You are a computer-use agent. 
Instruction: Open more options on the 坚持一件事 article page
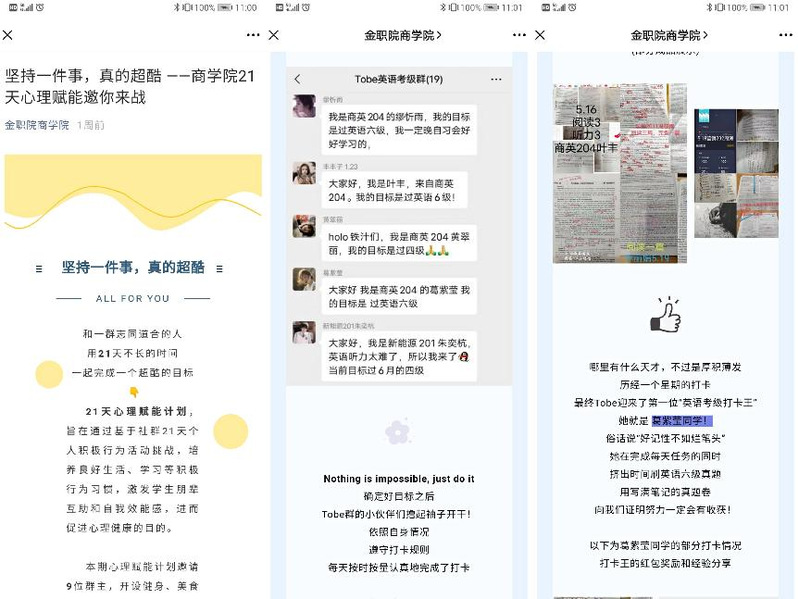[x=253, y=35]
